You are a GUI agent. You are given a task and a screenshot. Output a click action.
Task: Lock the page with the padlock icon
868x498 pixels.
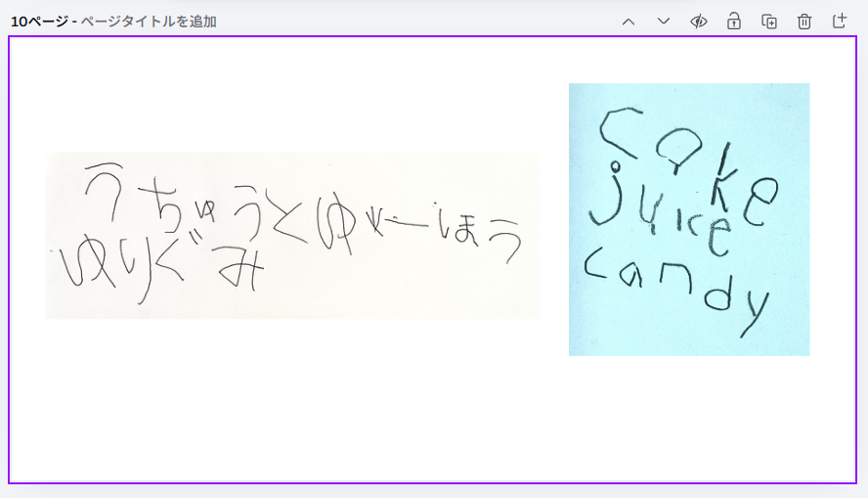[x=734, y=22]
